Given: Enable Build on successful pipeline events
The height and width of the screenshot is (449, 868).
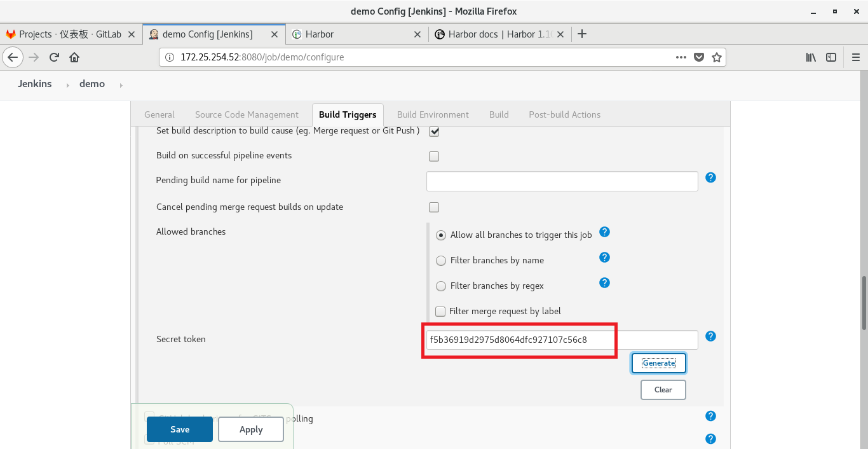Looking at the screenshot, I should (x=434, y=156).
